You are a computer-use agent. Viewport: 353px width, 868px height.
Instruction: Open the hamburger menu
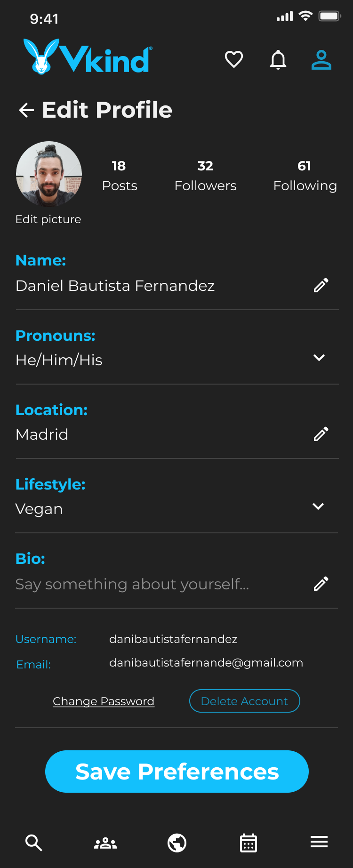[x=319, y=842]
